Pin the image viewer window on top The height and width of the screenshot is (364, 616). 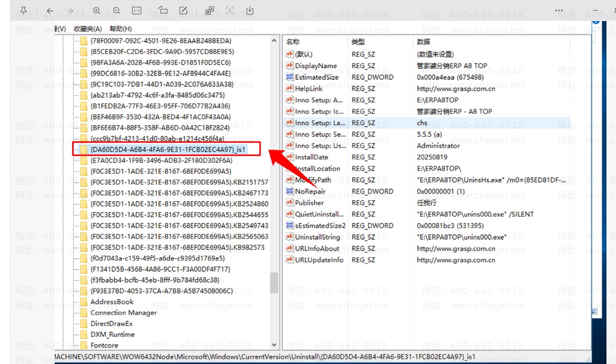(x=24, y=11)
